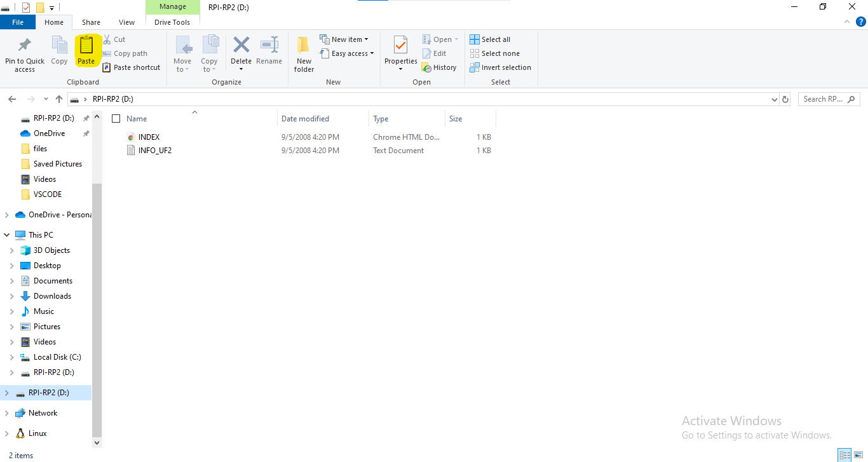Image resolution: width=868 pixels, height=462 pixels.
Task: Switch to the Share ribbon tab
Action: click(x=91, y=22)
